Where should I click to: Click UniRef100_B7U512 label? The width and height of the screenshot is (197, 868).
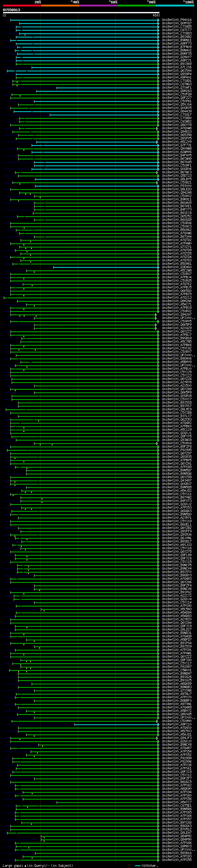tap(176, 829)
